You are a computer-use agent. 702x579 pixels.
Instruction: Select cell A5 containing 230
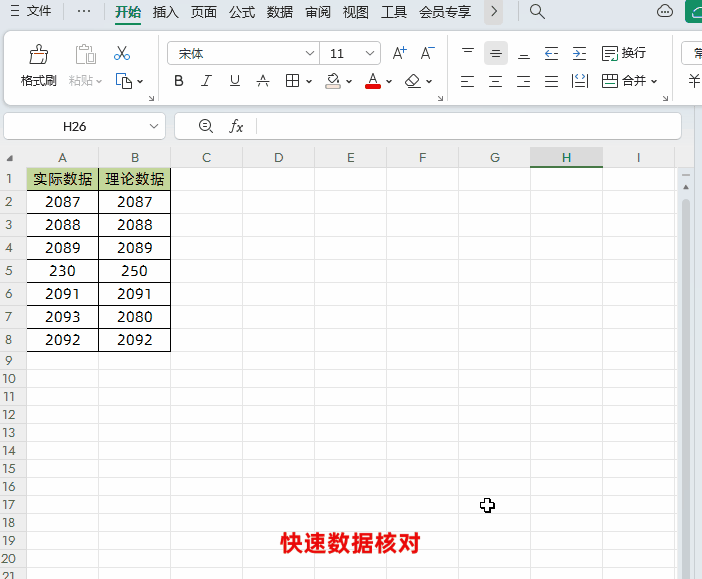pyautogui.click(x=62, y=271)
